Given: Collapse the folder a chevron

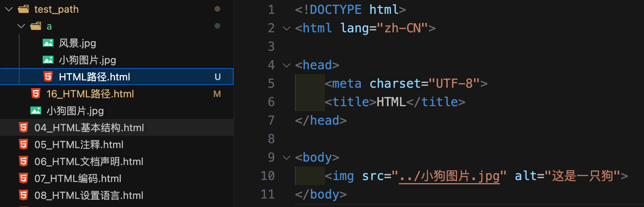Looking at the screenshot, I should pos(21,26).
